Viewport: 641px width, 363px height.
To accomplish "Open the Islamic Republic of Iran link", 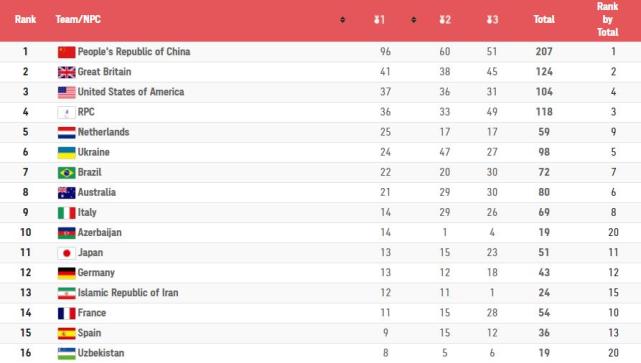I will pyautogui.click(x=128, y=293).
